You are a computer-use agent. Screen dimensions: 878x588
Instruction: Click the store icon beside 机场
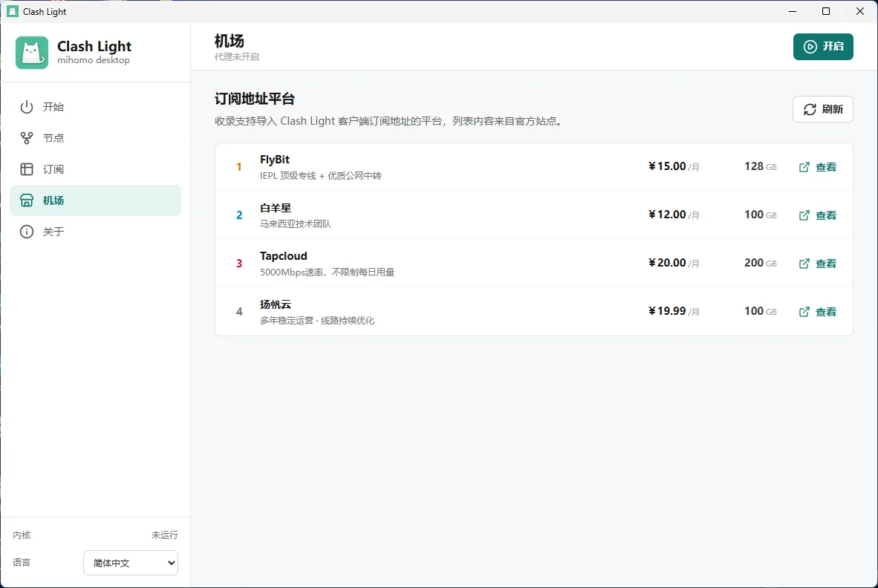[26, 200]
